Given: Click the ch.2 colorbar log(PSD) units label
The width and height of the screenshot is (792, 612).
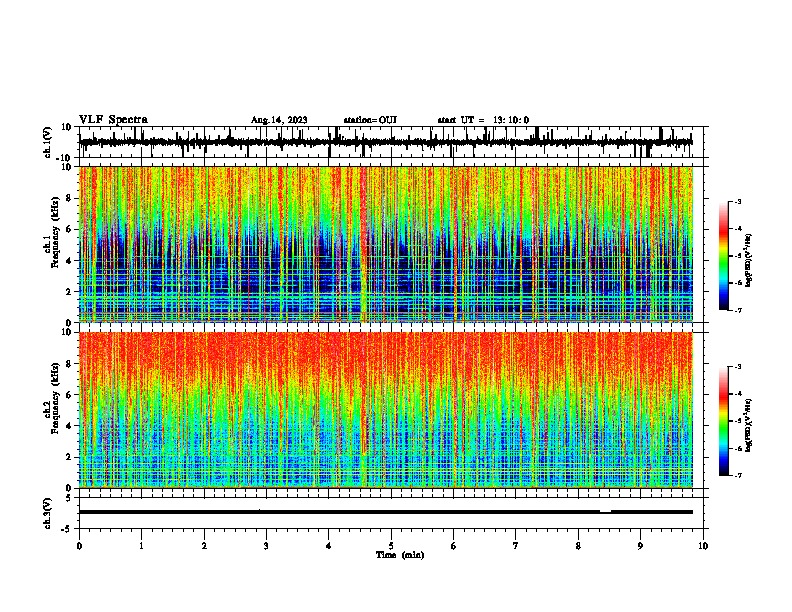Looking at the screenshot, I should coord(749,425).
